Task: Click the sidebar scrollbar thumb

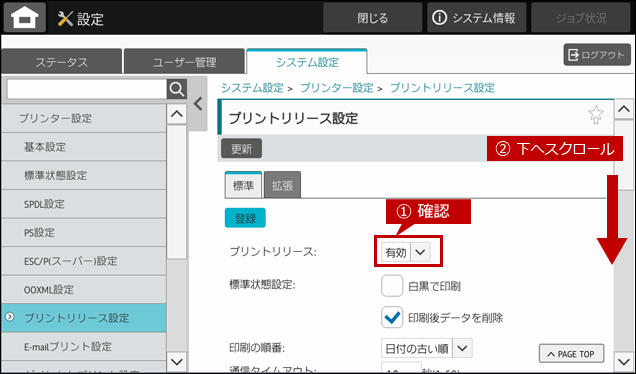Action: click(x=177, y=192)
